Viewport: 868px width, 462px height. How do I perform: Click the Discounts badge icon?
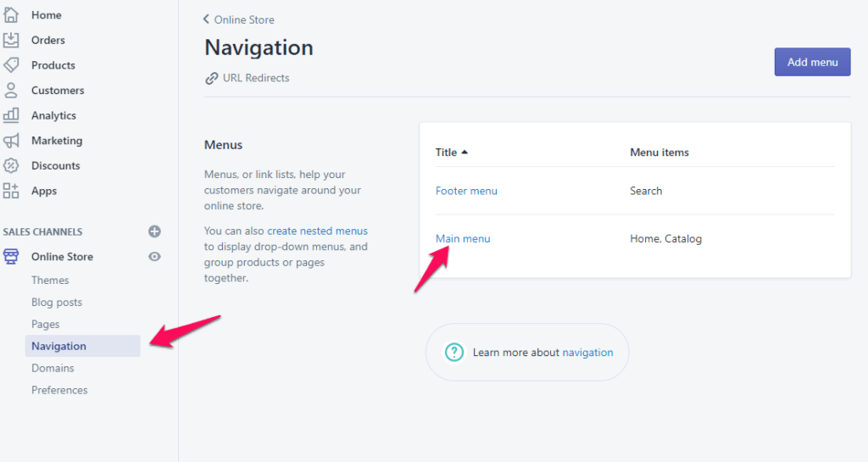point(11,165)
